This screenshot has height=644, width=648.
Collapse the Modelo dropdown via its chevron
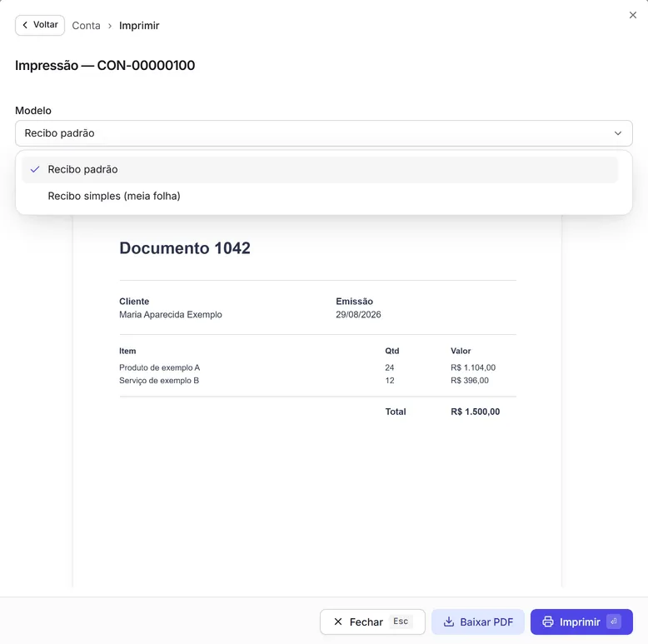617,133
